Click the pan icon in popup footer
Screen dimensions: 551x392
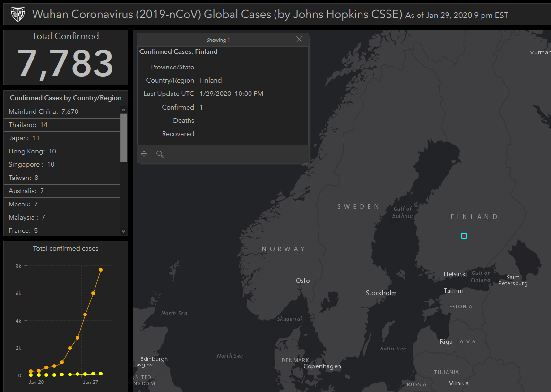[144, 154]
